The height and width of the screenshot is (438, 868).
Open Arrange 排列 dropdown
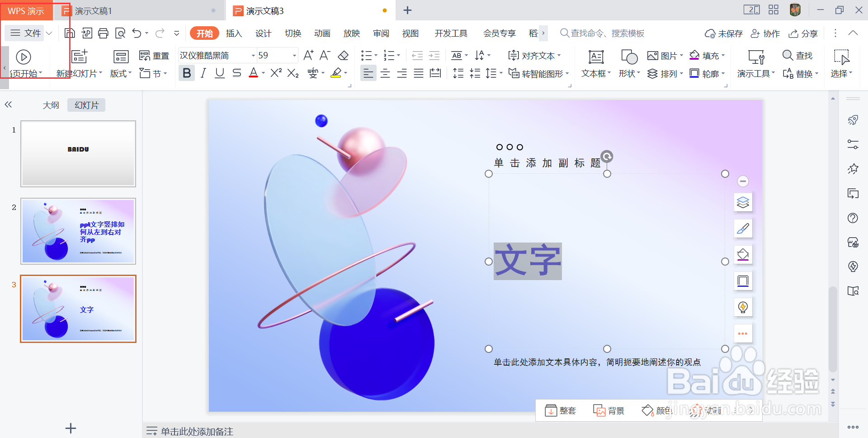point(665,73)
